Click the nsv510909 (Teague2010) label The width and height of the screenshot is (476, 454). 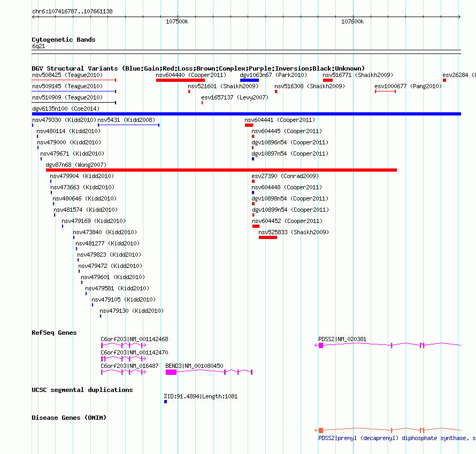pyautogui.click(x=67, y=97)
